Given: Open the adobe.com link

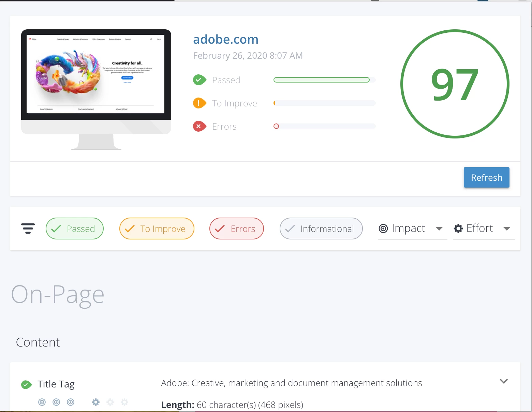Looking at the screenshot, I should point(226,40).
